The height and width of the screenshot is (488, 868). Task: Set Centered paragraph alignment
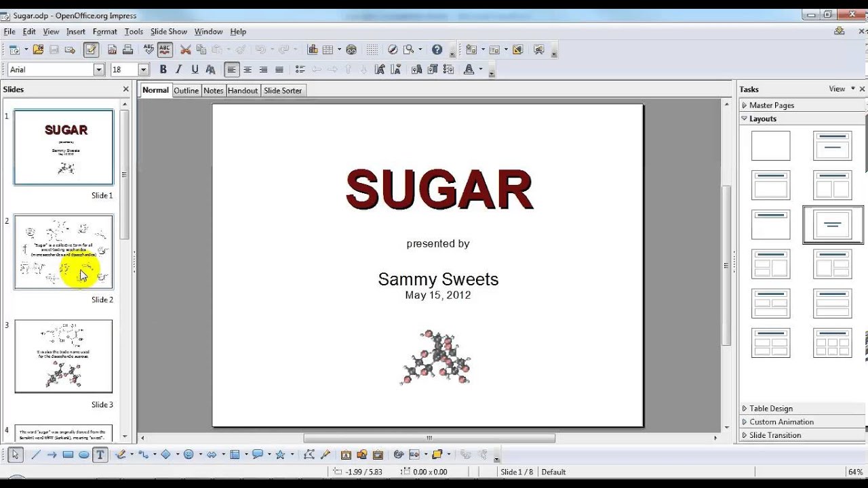point(248,69)
